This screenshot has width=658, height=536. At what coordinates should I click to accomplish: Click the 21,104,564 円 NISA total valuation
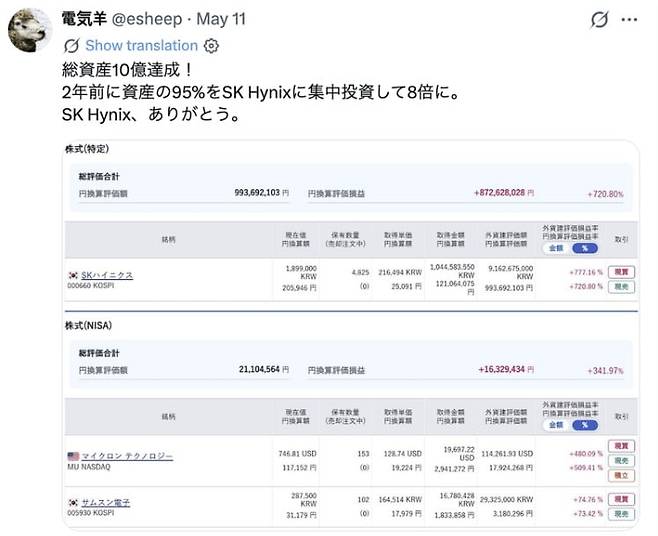pyautogui.click(x=264, y=369)
